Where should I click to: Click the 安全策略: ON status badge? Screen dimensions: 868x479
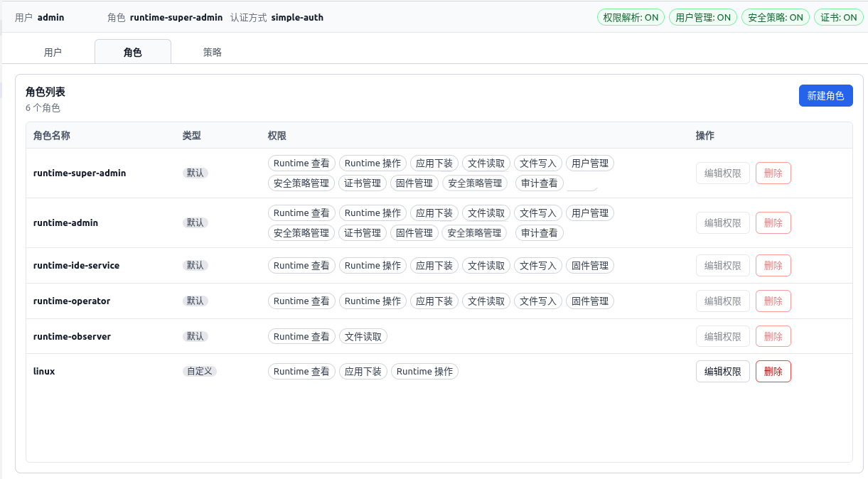pos(776,18)
